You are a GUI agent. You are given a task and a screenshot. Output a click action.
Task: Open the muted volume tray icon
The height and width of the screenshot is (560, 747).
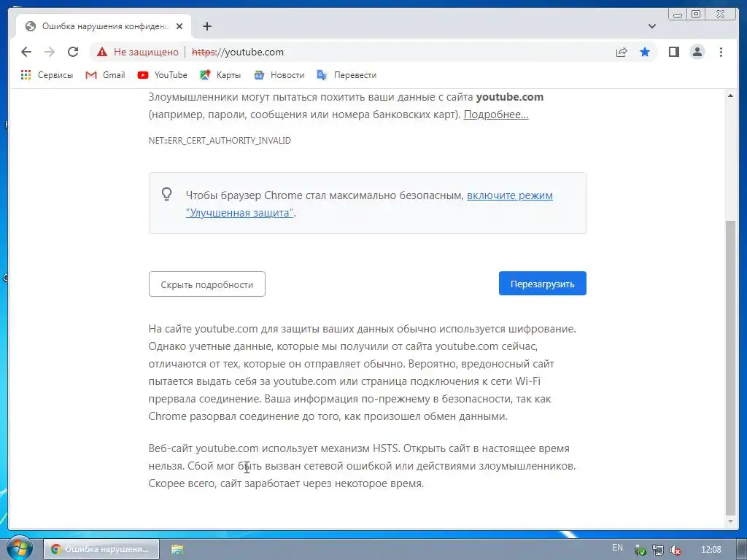click(675, 550)
